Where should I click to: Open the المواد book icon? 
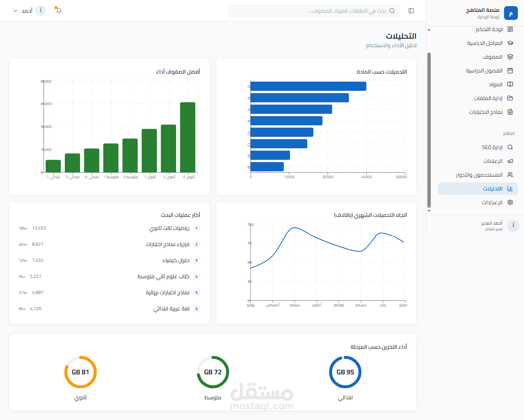pyautogui.click(x=510, y=84)
